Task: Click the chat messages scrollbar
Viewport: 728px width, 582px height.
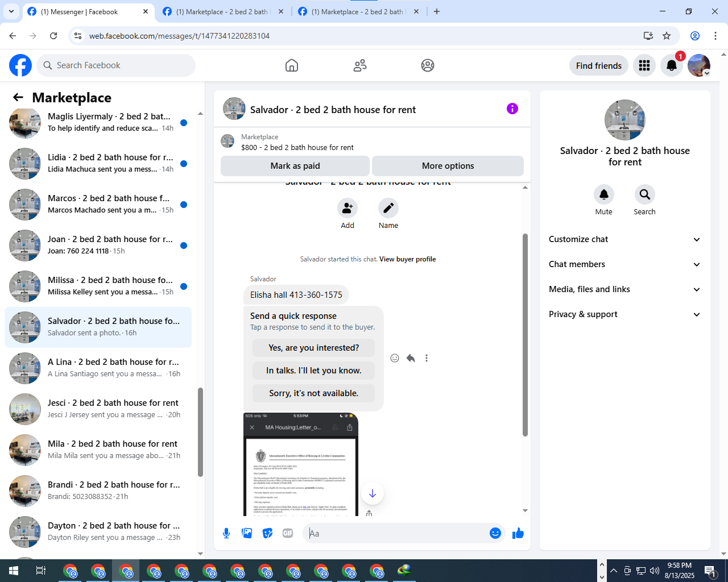Action: [525, 335]
